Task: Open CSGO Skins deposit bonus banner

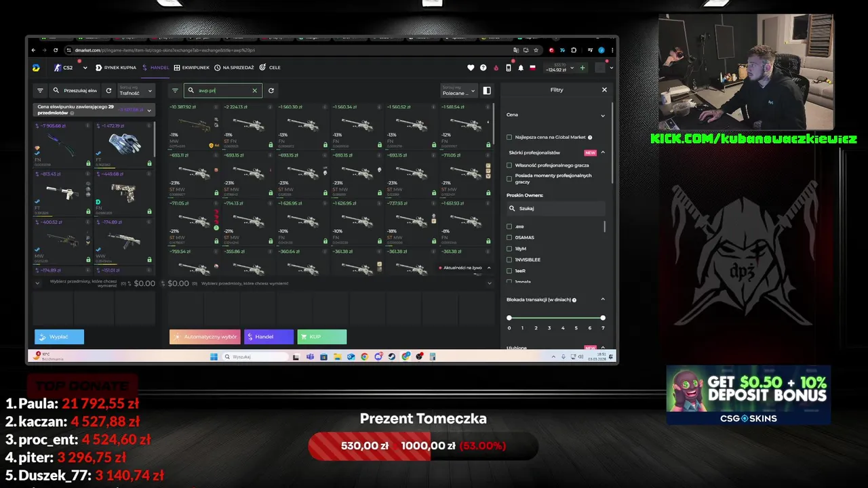Action: [x=749, y=395]
